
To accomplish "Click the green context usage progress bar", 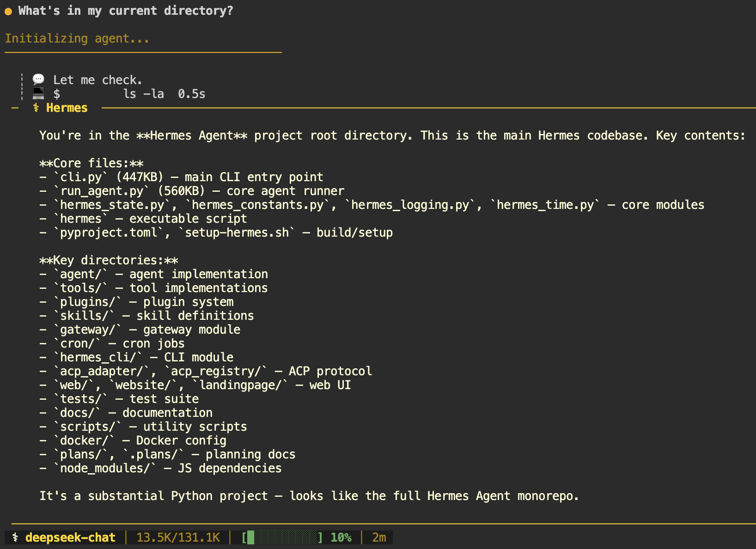I will 280,537.
